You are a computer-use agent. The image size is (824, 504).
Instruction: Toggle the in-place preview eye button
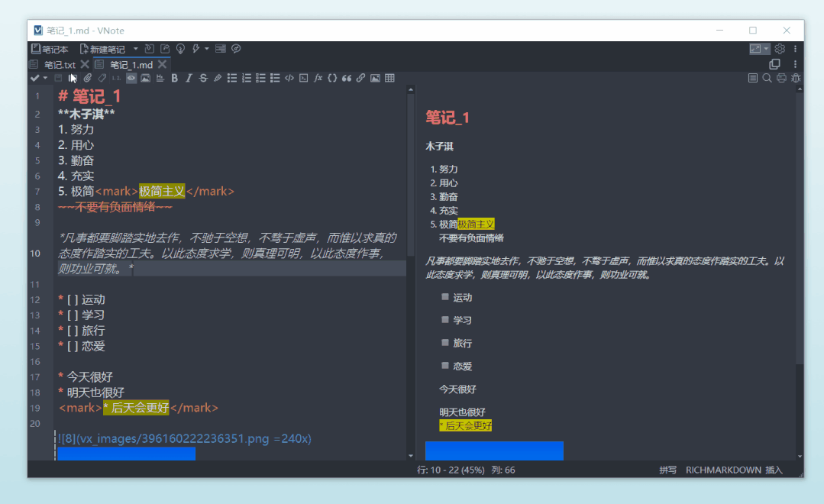point(131,79)
